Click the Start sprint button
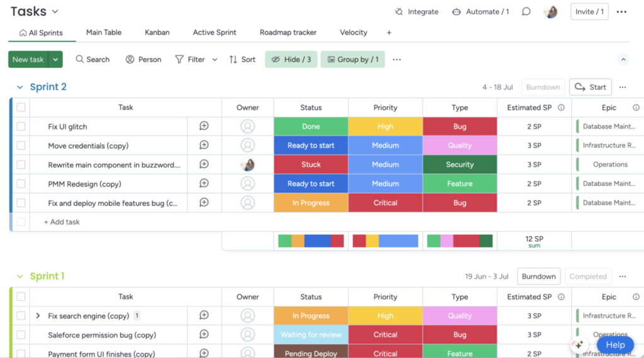This screenshot has width=644, height=358. 590,87
